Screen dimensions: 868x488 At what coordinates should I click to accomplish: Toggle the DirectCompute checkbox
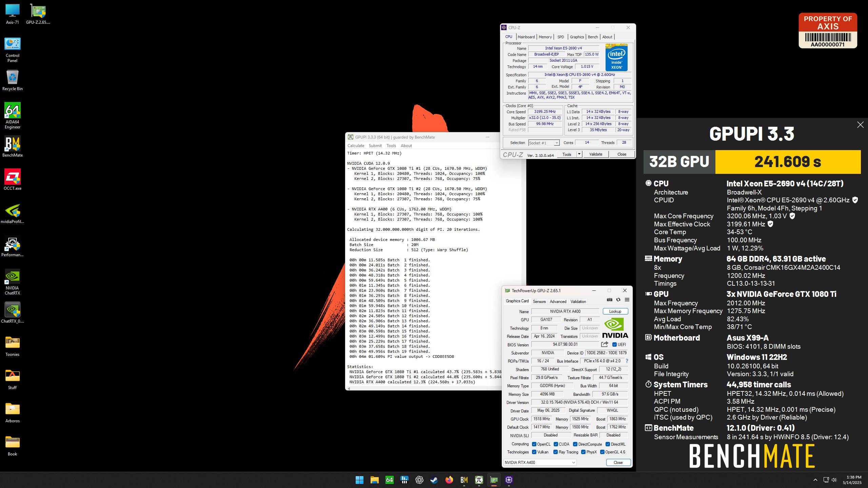coord(575,444)
